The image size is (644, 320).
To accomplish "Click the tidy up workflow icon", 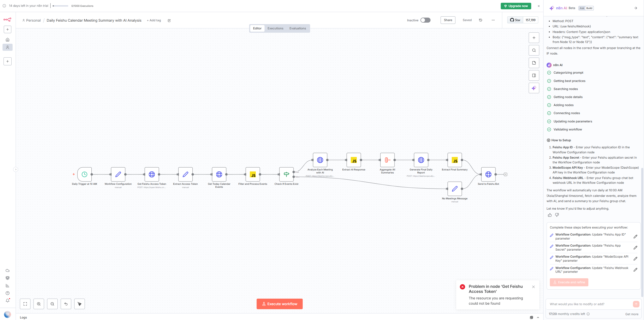I will click(80, 304).
